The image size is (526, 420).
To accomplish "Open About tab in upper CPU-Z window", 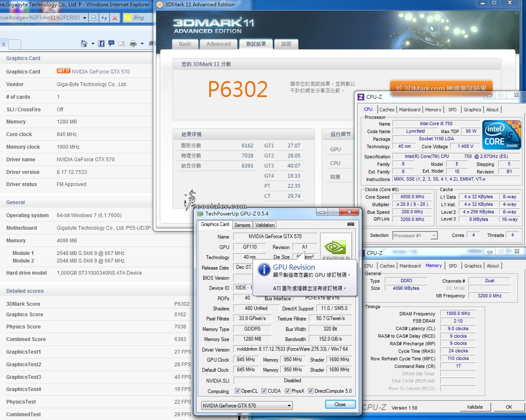I will pyautogui.click(x=492, y=110).
